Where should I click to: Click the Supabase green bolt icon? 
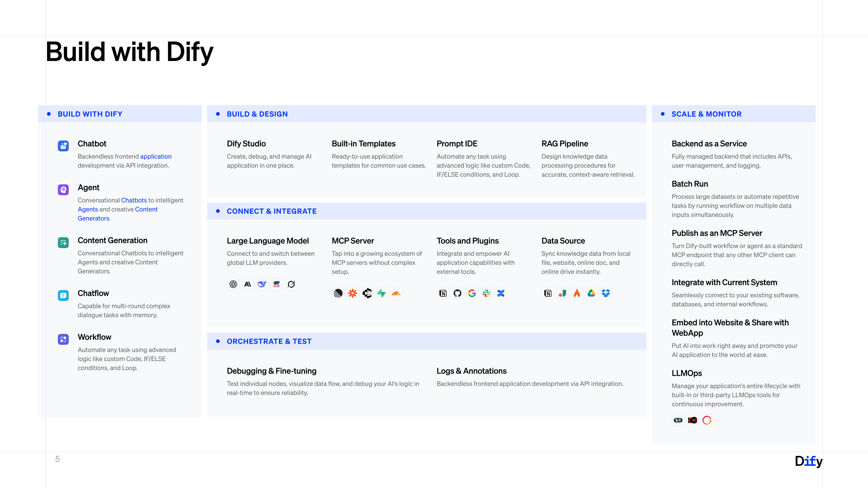[x=381, y=293]
